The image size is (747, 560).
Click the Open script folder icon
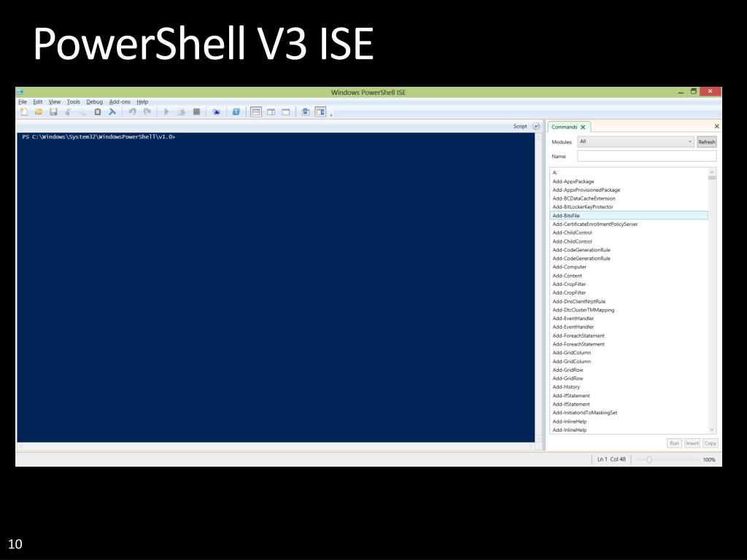pos(39,112)
